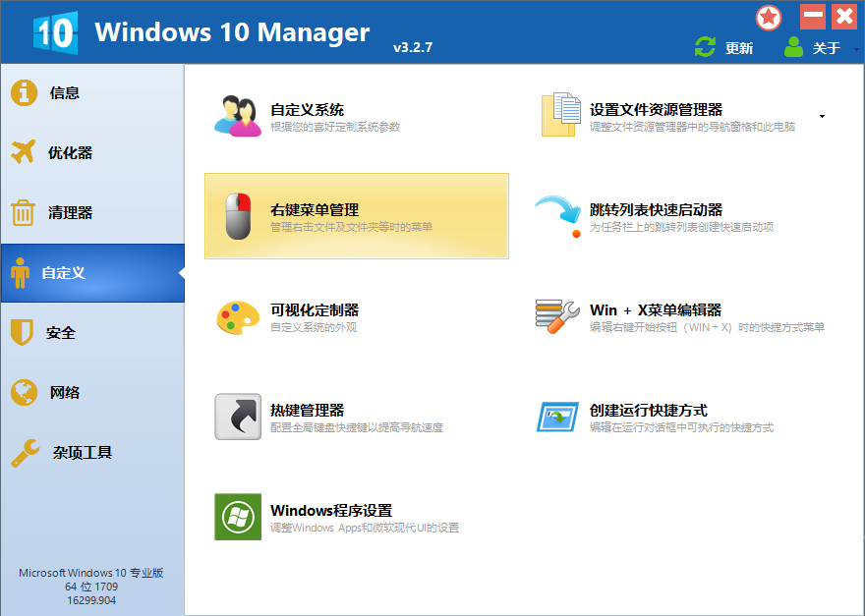Click the 网络 globe icon
The height and width of the screenshot is (616, 865).
(x=23, y=392)
